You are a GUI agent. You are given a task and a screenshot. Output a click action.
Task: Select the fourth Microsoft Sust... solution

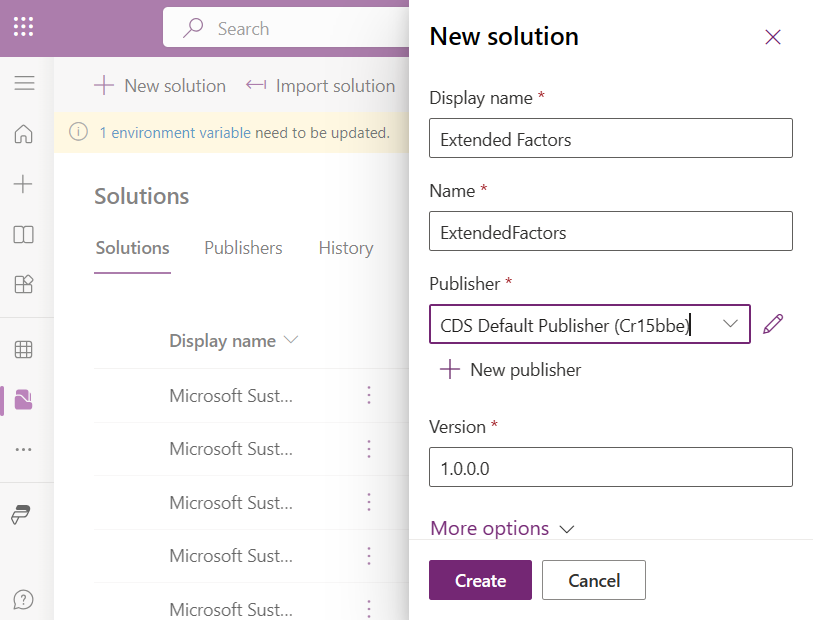coord(231,556)
